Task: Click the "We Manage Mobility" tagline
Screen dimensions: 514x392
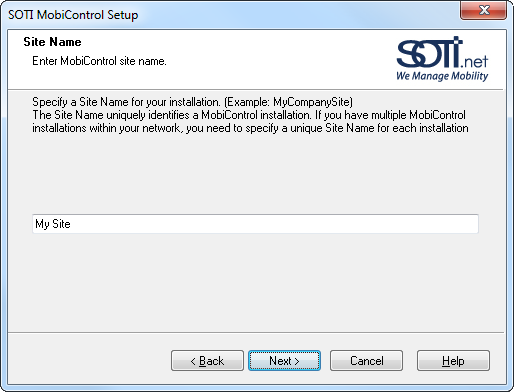Action: point(442,76)
